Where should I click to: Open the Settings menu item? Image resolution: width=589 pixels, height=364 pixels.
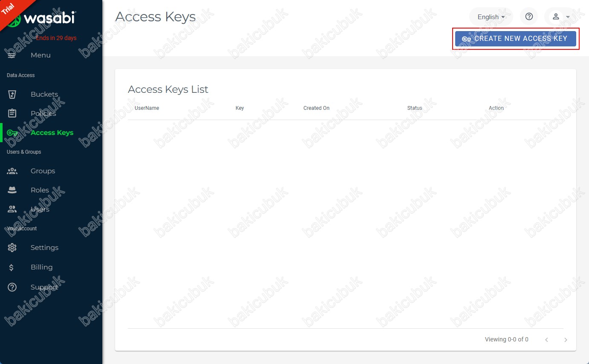pyautogui.click(x=44, y=248)
